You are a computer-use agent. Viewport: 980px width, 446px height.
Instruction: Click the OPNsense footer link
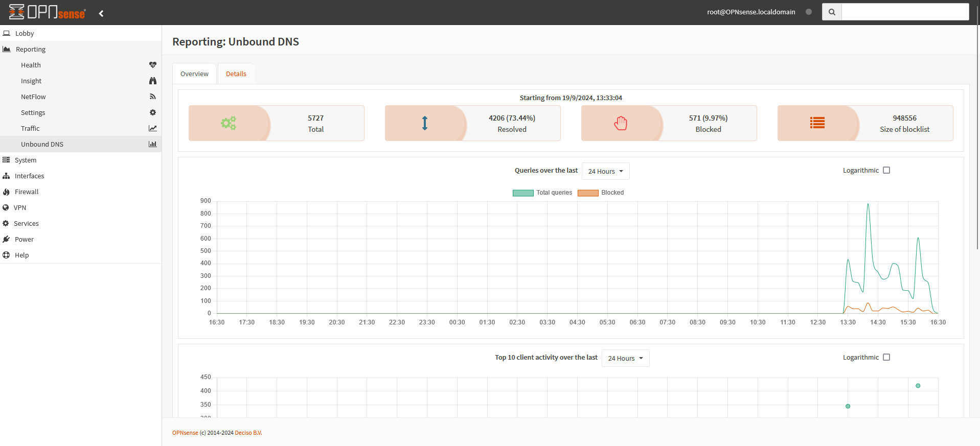(x=185, y=433)
